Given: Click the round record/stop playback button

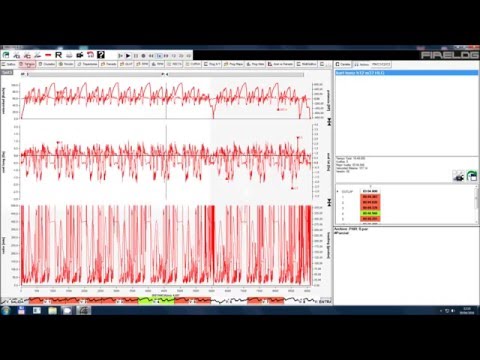Looking at the screenshot, I should point(143,56).
